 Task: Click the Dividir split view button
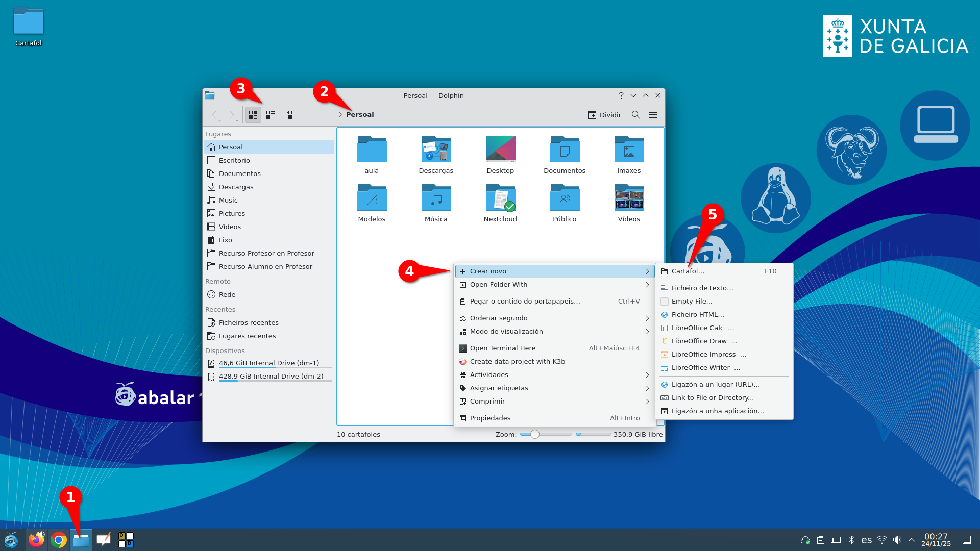(604, 115)
